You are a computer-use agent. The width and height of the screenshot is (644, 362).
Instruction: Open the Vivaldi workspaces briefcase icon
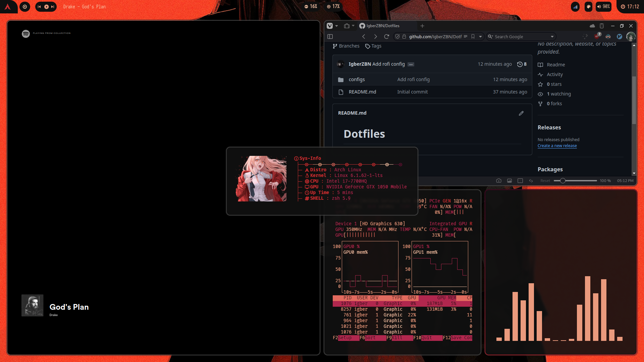(347, 26)
